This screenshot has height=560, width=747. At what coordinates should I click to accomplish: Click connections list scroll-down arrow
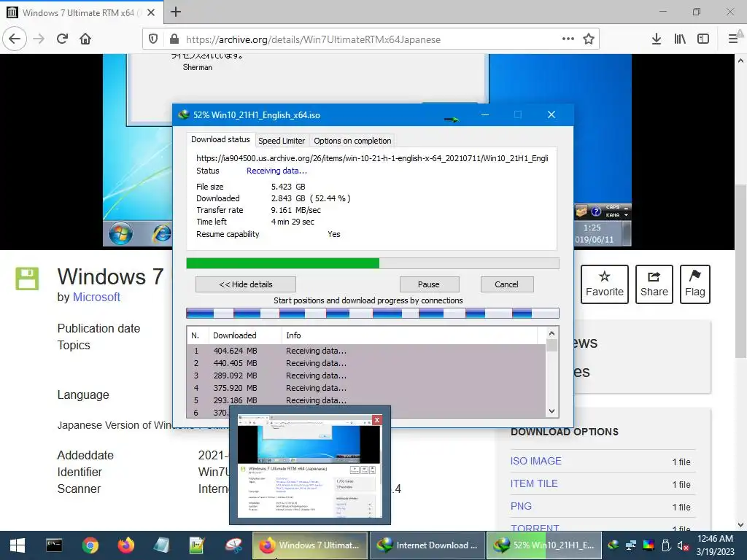551,411
